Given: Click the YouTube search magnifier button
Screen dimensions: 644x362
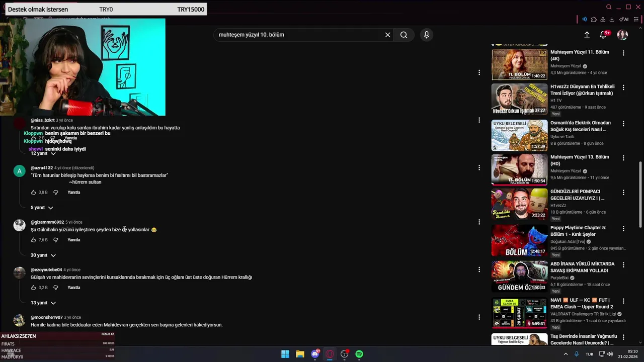Looking at the screenshot, I should coord(404,35).
